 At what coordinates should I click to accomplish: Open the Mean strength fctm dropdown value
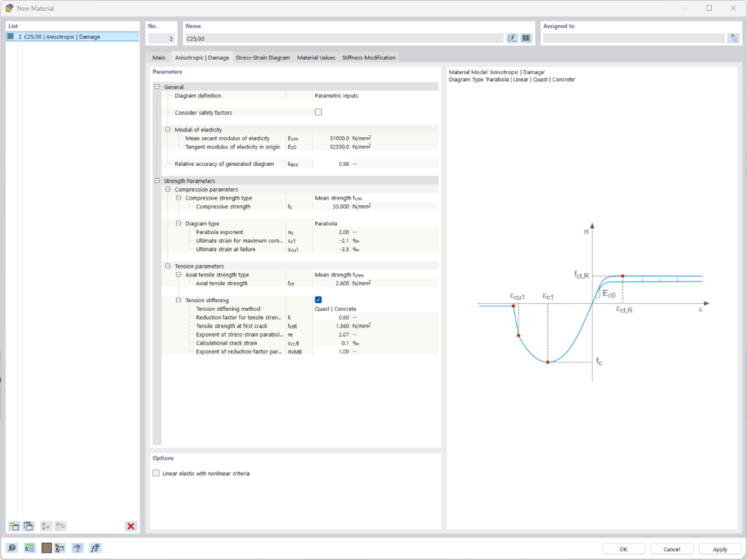pyautogui.click(x=376, y=275)
